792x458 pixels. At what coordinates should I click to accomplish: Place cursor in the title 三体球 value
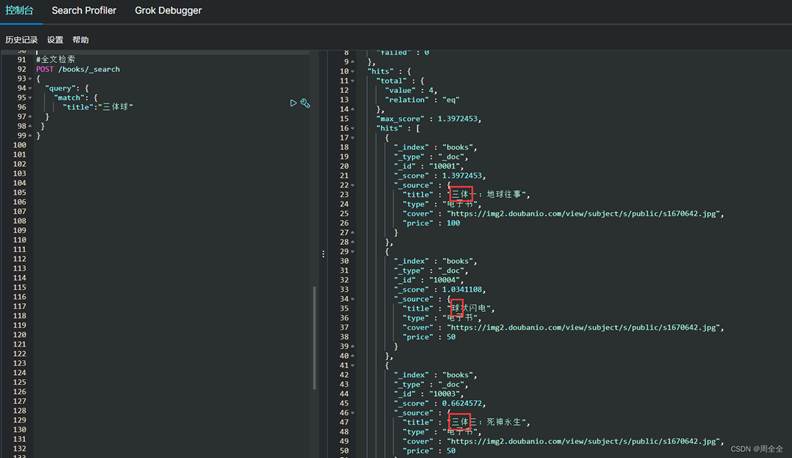pyautogui.click(x=118, y=107)
